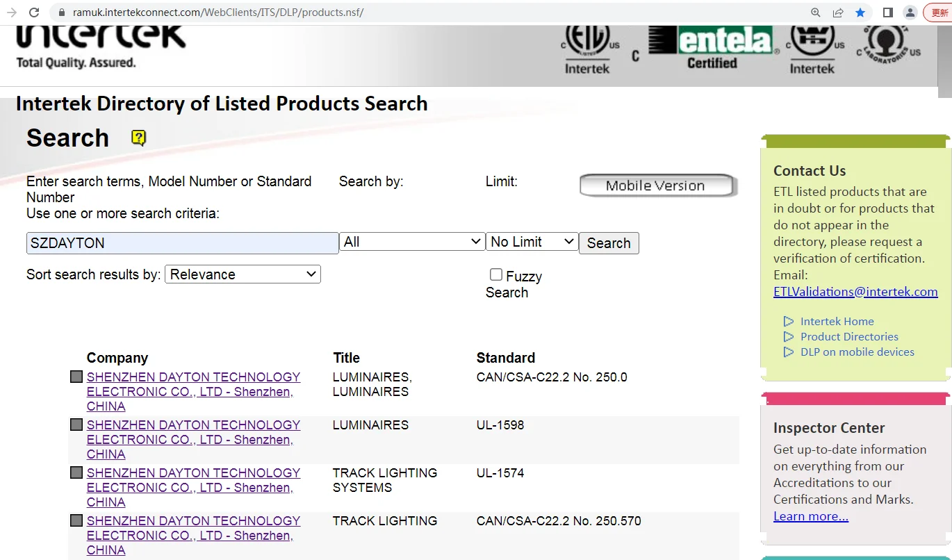Email ETLValidations@intertek.com
Screen dimensions: 952x560
855,292
